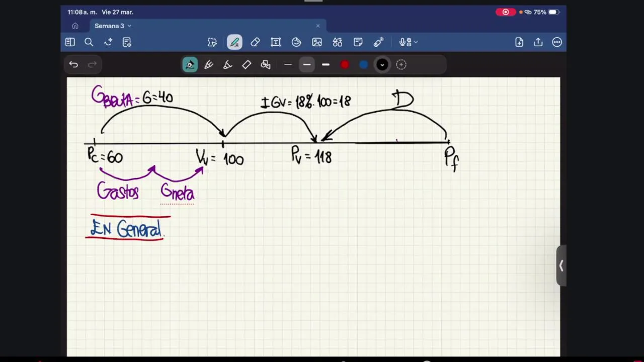Open the shapes and elements tool
644x362 pixels.
pos(338,42)
